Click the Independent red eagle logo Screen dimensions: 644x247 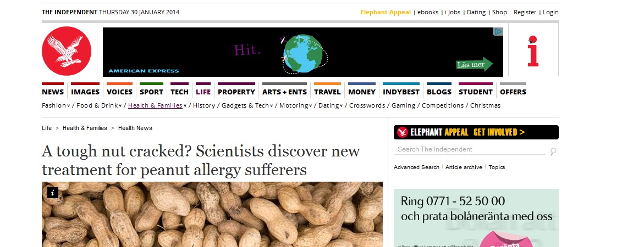pos(67,51)
